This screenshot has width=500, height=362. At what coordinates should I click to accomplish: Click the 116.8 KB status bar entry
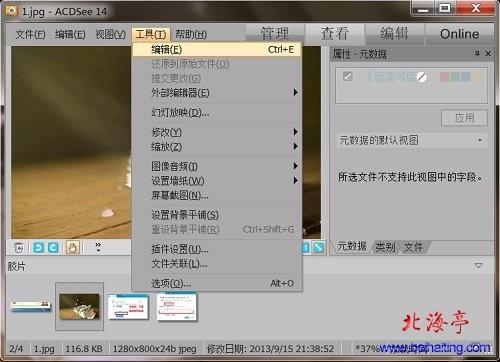(x=84, y=349)
